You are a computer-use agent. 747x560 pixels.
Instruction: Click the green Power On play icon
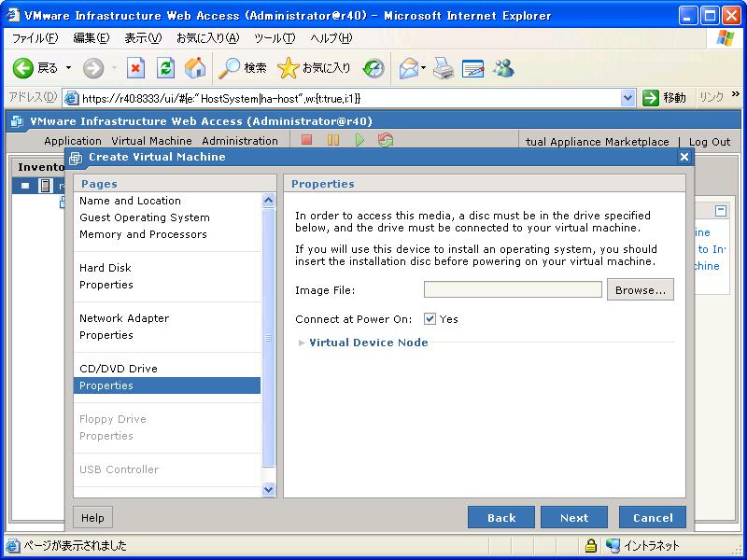point(359,139)
